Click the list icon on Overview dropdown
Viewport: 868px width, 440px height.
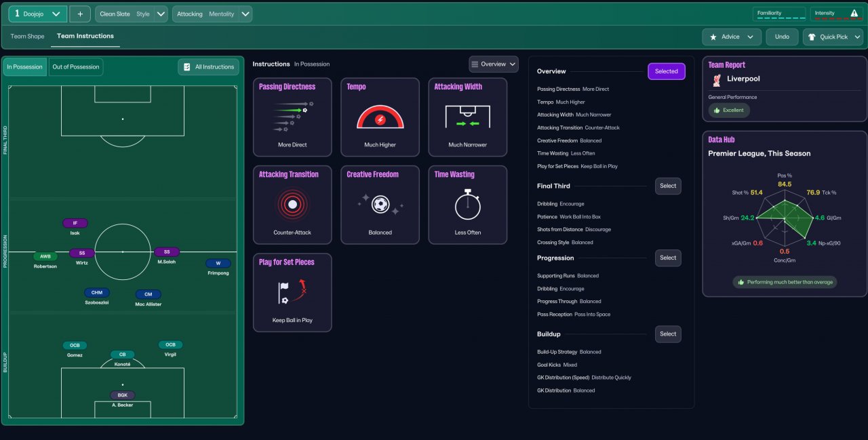coord(475,64)
